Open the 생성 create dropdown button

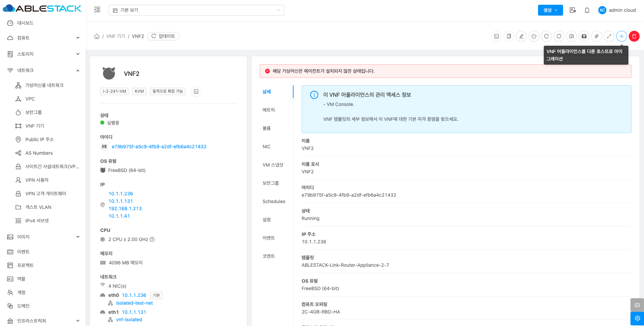(x=550, y=10)
